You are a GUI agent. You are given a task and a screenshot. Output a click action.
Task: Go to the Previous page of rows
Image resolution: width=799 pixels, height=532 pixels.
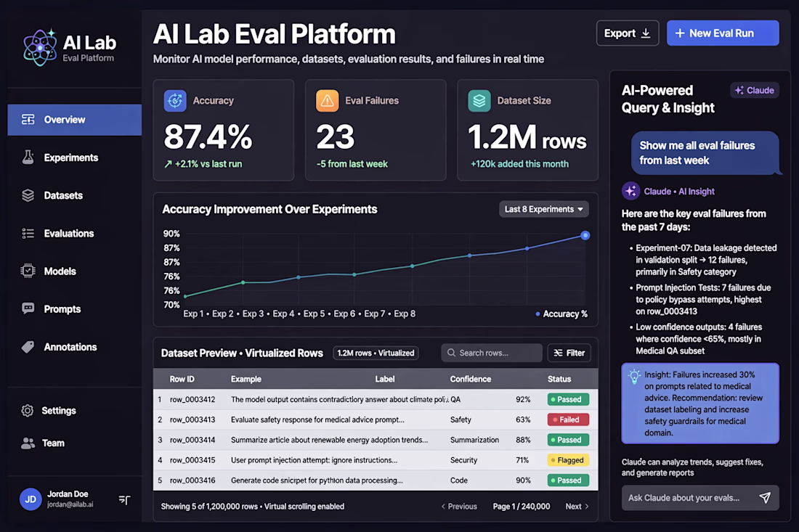point(459,507)
